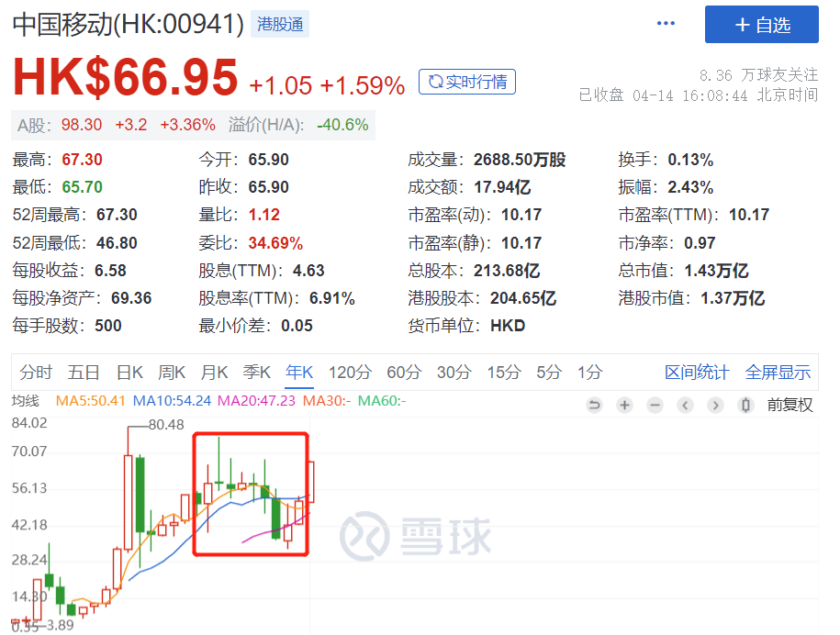Move chart left with left chevron icon
Image resolution: width=840 pixels, height=635 pixels.
[x=685, y=406]
